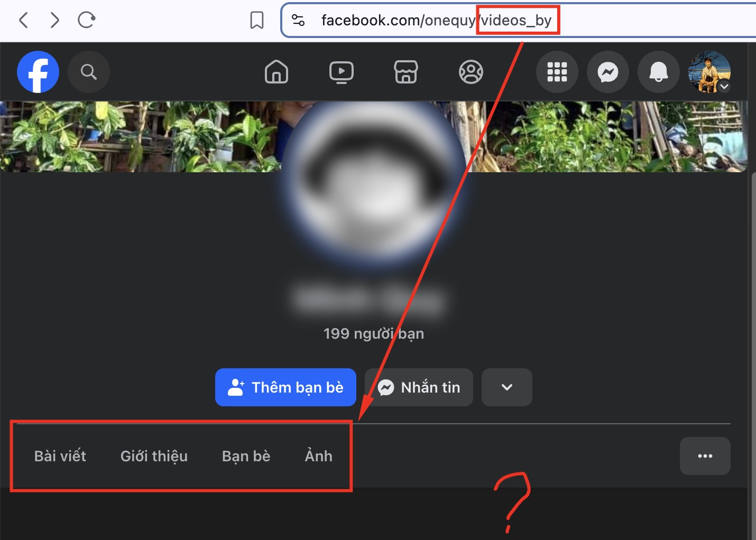Click the Facebook logo
This screenshot has height=540, width=756.
(38, 72)
